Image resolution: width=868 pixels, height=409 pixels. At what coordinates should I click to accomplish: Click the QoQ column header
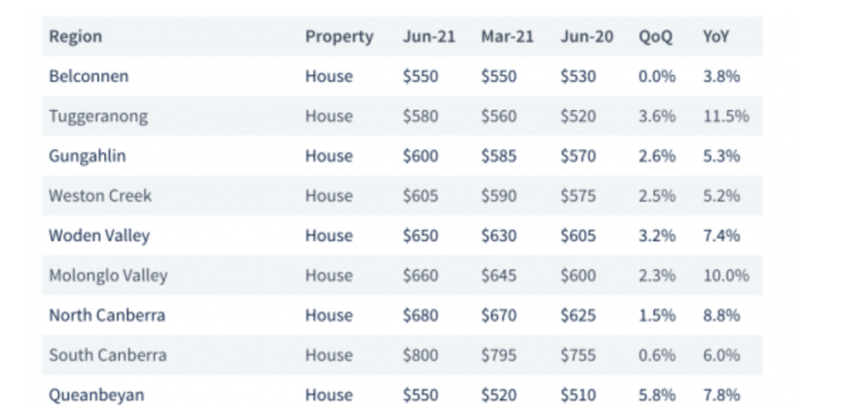coord(656,36)
